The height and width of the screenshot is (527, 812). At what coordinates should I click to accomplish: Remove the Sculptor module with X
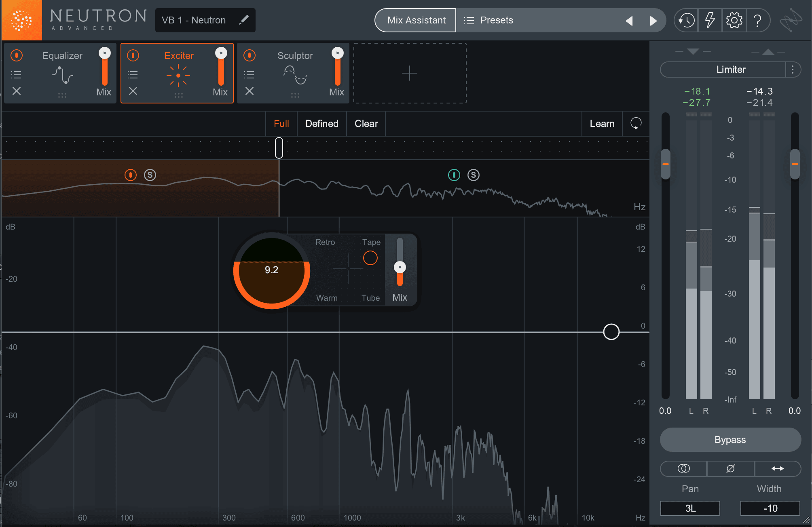tap(250, 91)
